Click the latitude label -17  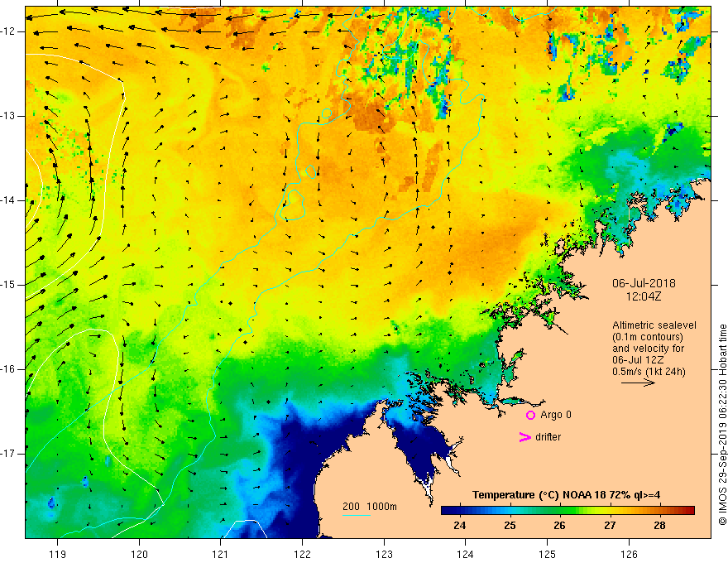pyautogui.click(x=8, y=454)
